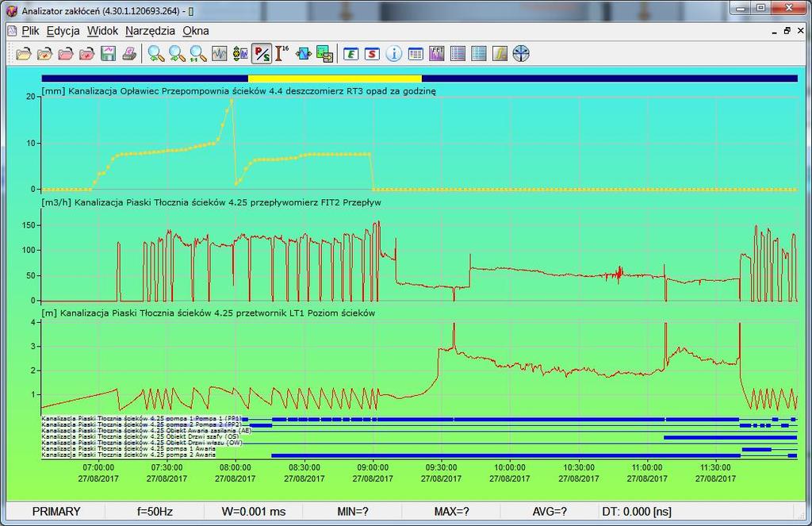Screen dimensions: 812x526
Task: Show information with the blue i icon
Action: click(394, 53)
